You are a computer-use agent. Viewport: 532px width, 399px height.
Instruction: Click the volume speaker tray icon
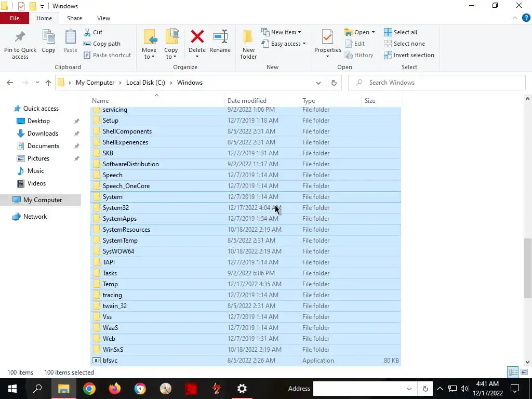coord(464,389)
